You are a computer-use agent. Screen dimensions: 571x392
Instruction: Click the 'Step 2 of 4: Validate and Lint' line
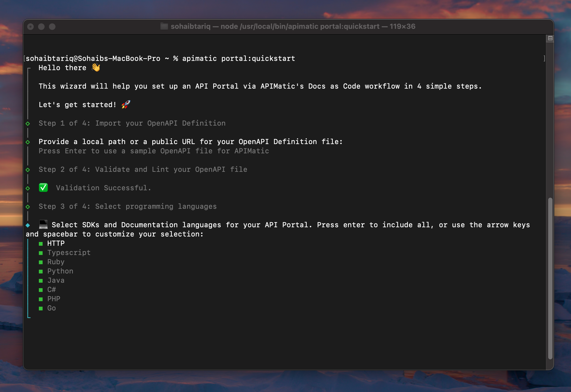pos(143,169)
